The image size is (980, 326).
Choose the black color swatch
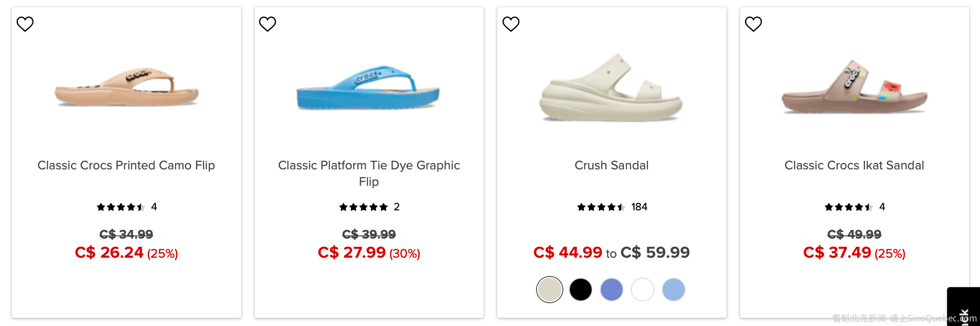[580, 290]
